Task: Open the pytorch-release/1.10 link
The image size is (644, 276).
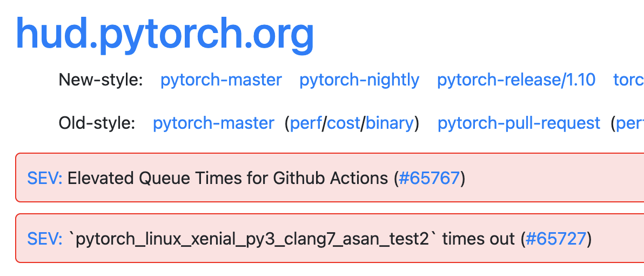Action: tap(516, 80)
